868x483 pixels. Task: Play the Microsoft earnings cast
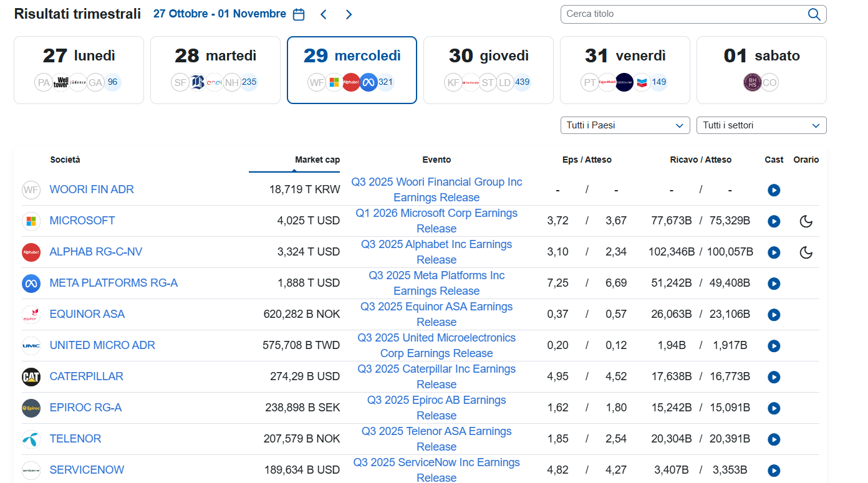(774, 221)
